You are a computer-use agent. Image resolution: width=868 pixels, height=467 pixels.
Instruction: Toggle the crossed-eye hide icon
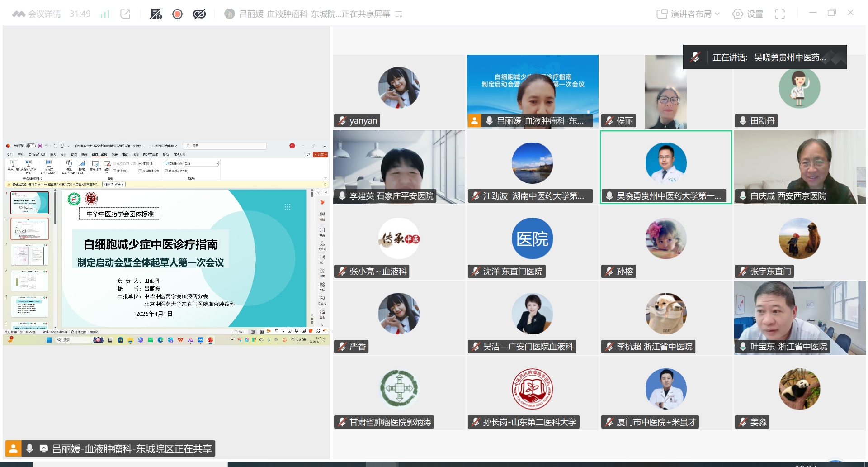199,14
